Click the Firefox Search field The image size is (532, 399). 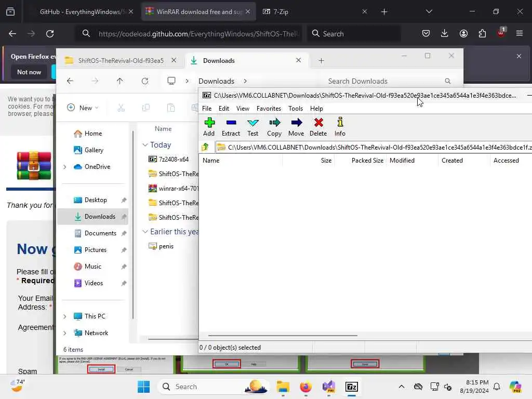354,34
